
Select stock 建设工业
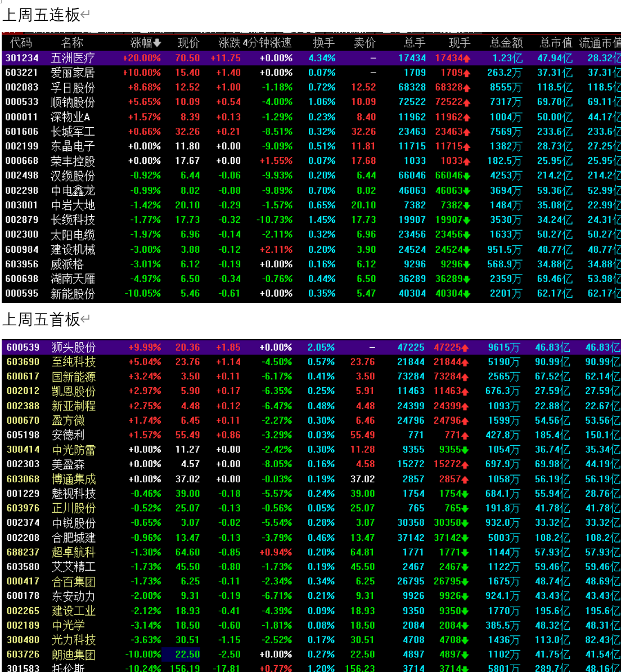pyautogui.click(x=74, y=611)
